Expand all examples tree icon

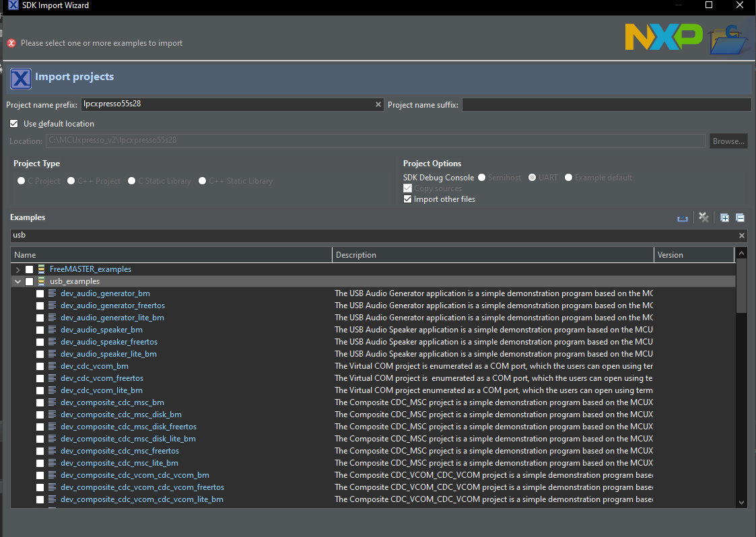724,218
